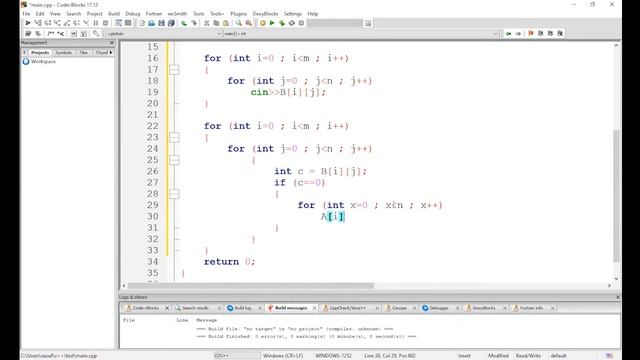Click the Build gear icon
640x360 pixels.
(x=262, y=23)
